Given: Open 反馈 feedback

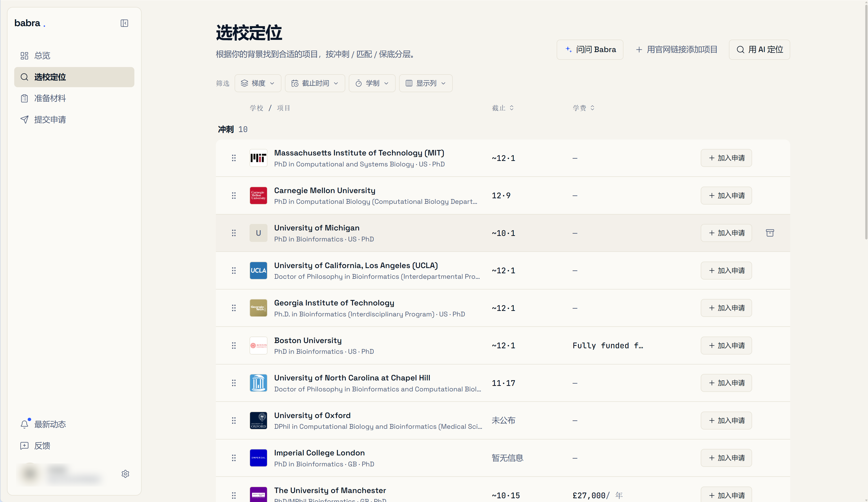Looking at the screenshot, I should pos(74,446).
